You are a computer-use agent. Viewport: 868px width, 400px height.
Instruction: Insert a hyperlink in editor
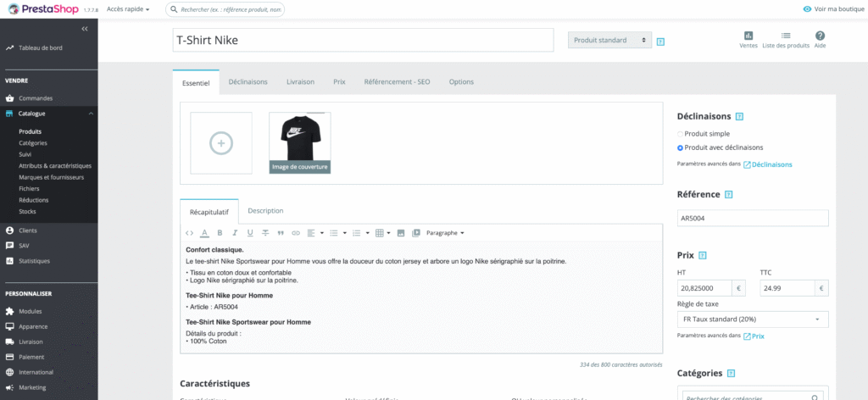pyautogui.click(x=296, y=233)
